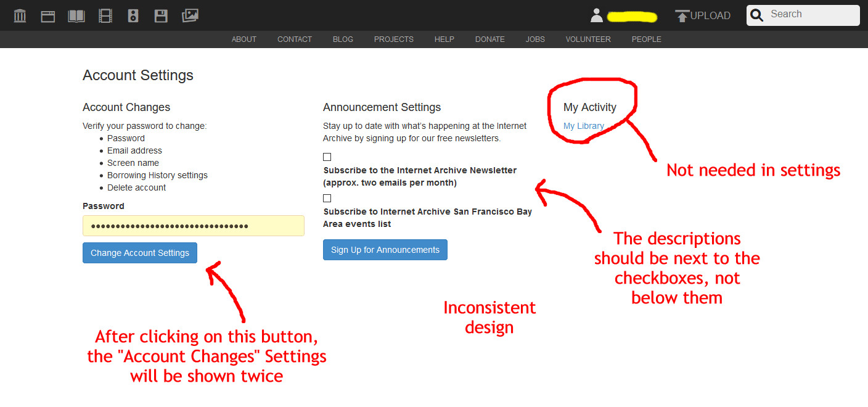Open the HELP menu item
Viewport: 868px width, 407px height.
(x=444, y=39)
